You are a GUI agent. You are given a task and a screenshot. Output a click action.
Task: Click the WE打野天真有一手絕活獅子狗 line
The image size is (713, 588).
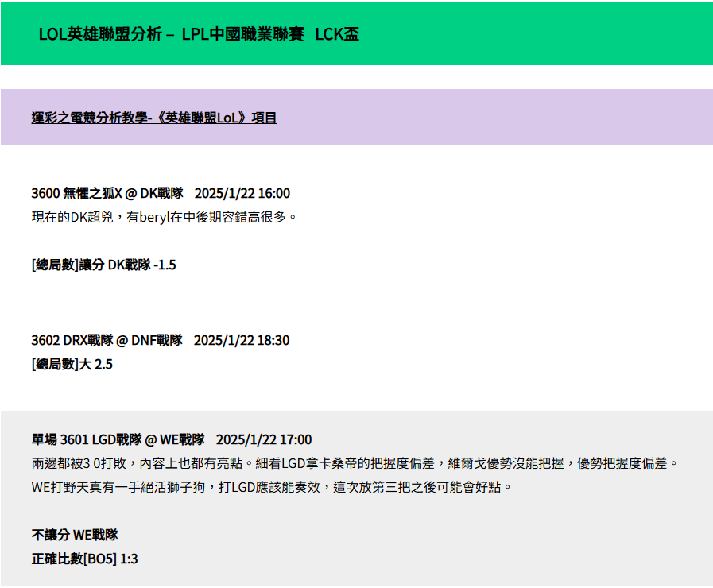tap(272, 487)
